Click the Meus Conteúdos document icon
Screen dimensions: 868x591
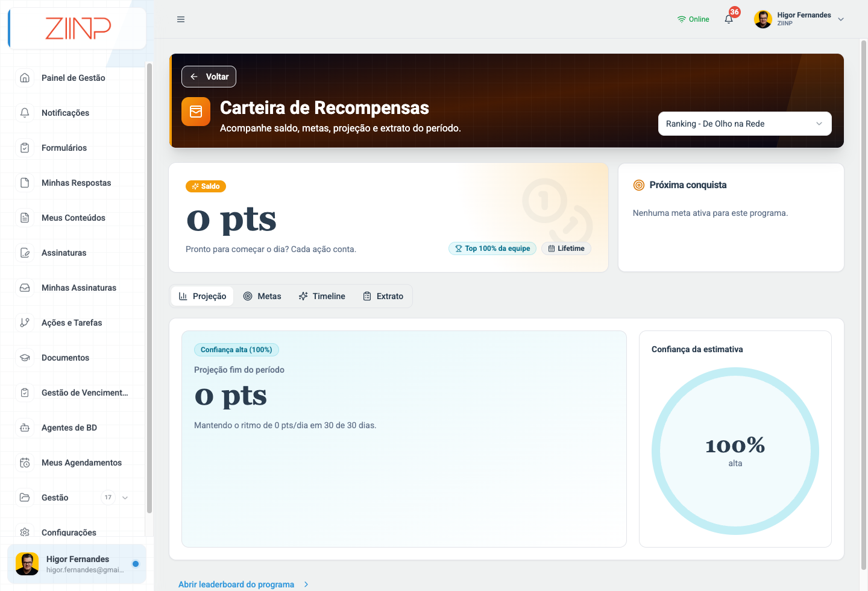point(25,218)
